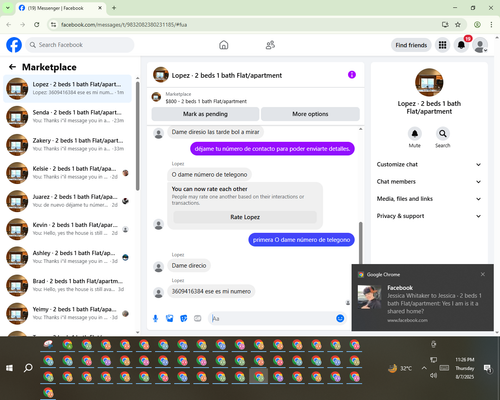The width and height of the screenshot is (500, 400).
Task: Choose a sticker icon in composer
Action: (184, 319)
